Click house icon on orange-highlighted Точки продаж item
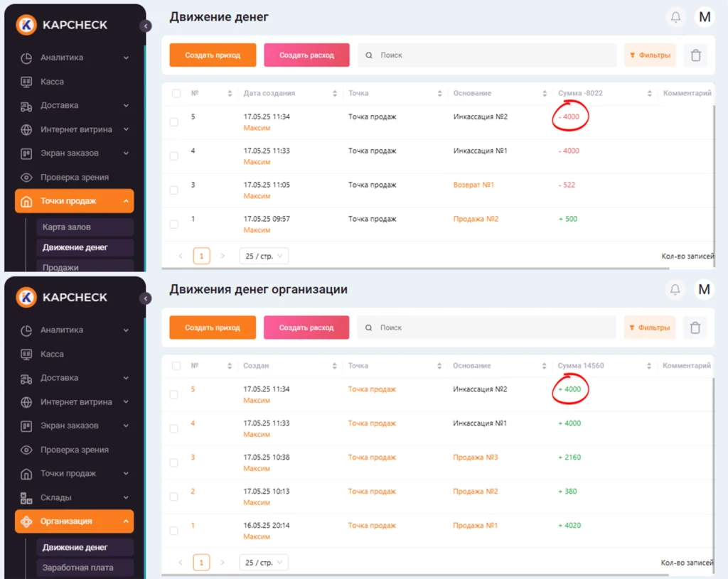This screenshot has height=579, width=728. [x=26, y=201]
